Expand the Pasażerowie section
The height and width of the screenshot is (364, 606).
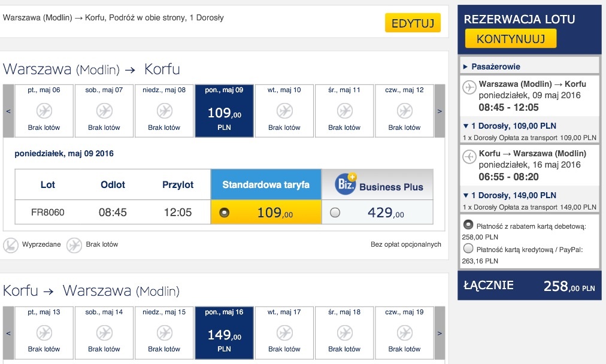click(x=492, y=66)
